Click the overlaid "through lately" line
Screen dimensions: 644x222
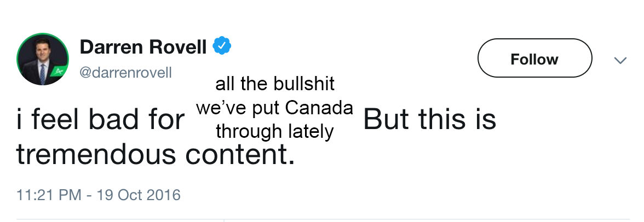point(274,132)
